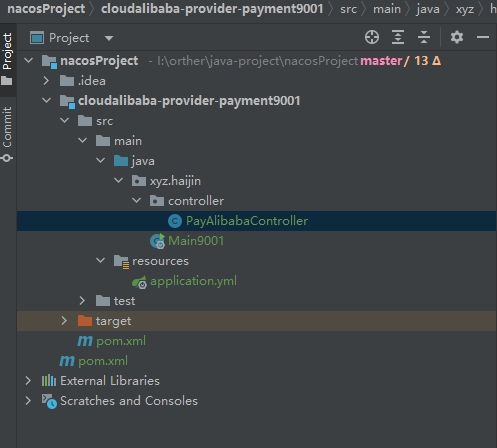Viewport: 497px width, 448px height.
Task: Expand the .idea folder
Action: [46, 80]
